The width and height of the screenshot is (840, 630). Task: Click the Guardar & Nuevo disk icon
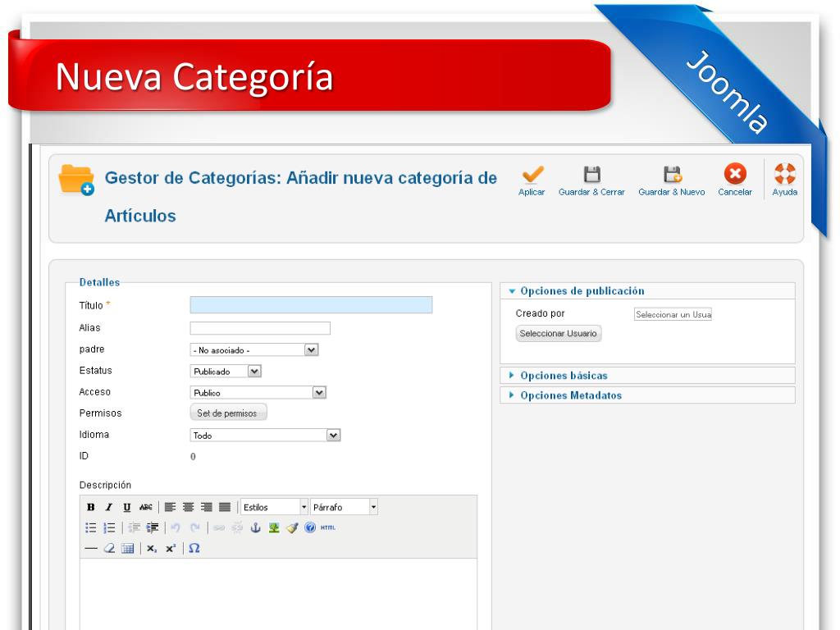(673, 174)
